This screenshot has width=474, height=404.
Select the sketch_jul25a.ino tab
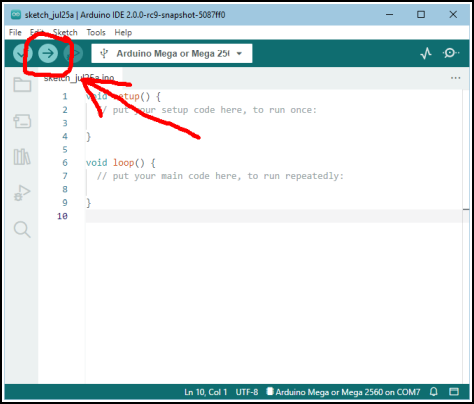(x=79, y=78)
